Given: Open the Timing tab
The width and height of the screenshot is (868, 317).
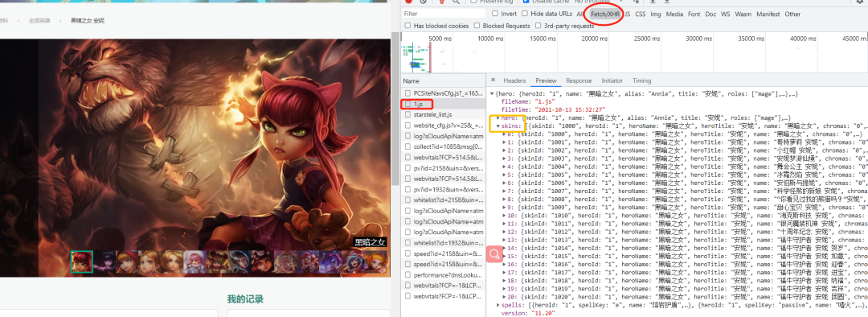Looking at the screenshot, I should coord(641,80).
